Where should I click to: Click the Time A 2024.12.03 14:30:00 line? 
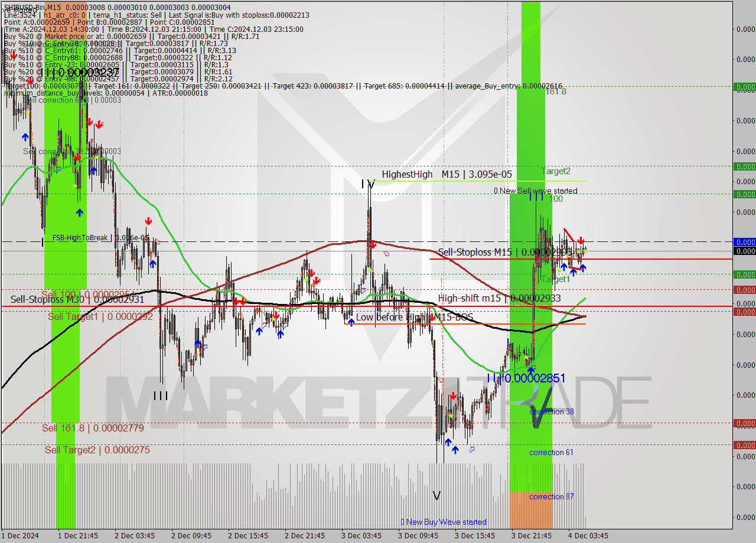(154, 30)
